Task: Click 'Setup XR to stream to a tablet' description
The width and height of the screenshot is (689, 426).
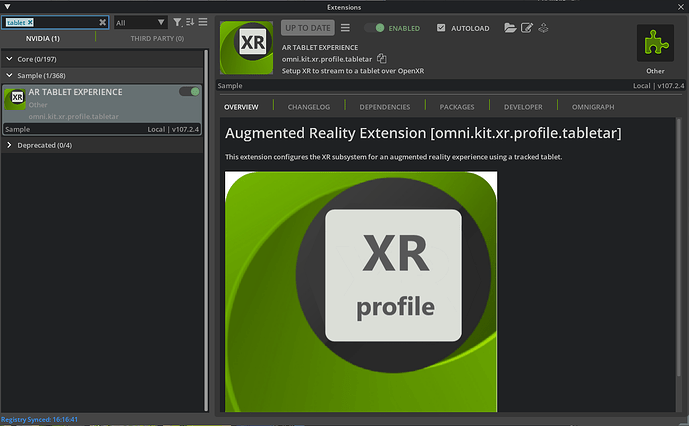Action: 353,71
